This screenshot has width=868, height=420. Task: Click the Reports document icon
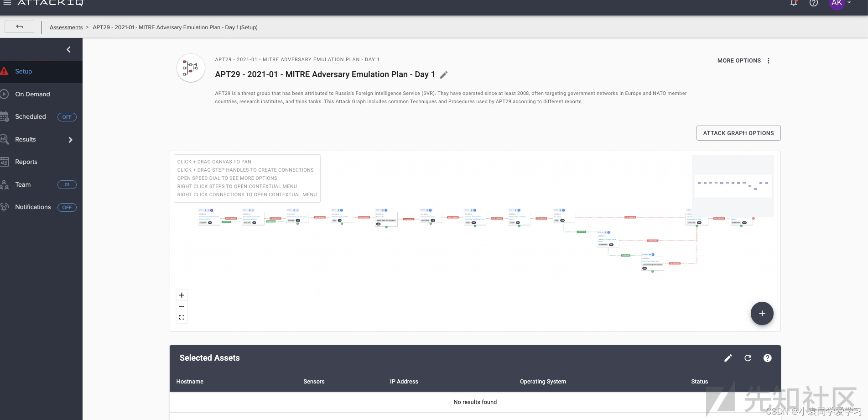point(4,162)
